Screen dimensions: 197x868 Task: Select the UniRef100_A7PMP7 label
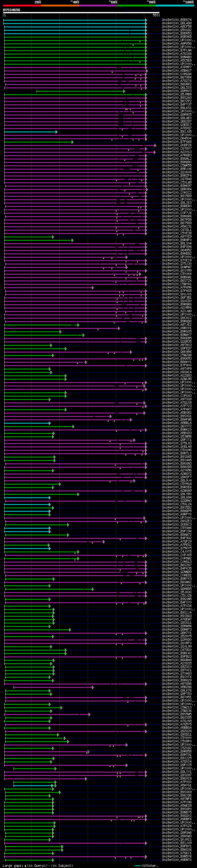(177, 67)
